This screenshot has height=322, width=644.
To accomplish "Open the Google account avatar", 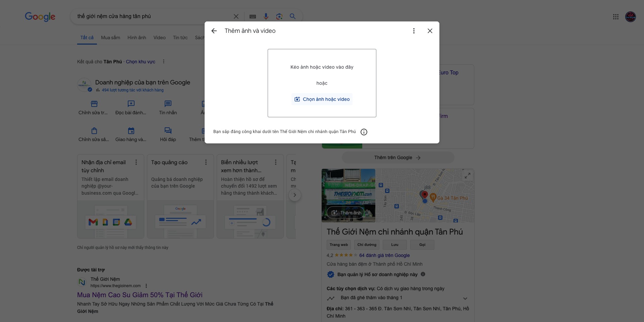I will point(631,17).
